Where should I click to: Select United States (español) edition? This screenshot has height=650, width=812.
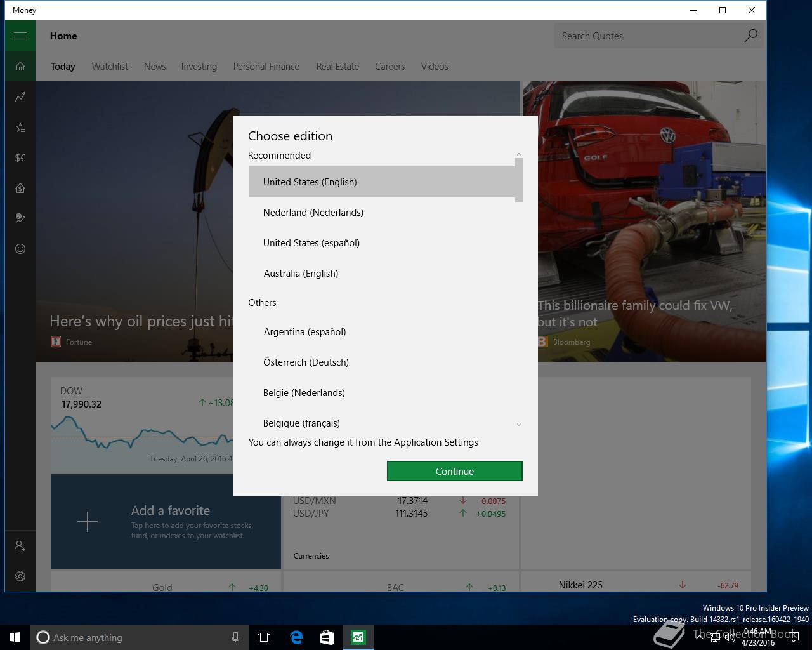point(383,242)
